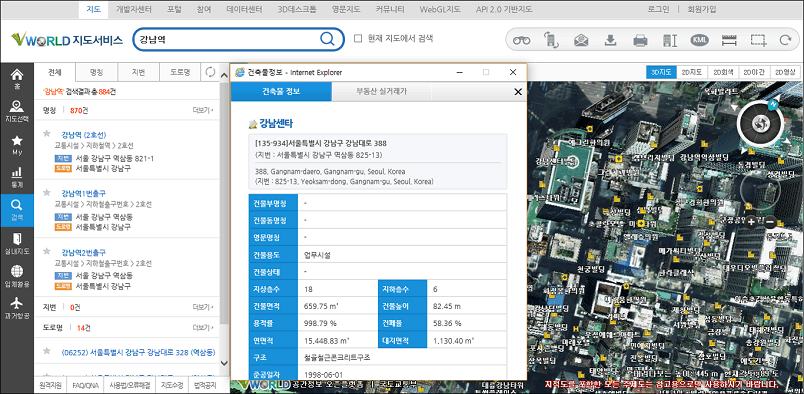The width and height of the screenshot is (804, 394).
Task: Click the circular refresh arrow in top toolbar
Action: pos(785,40)
